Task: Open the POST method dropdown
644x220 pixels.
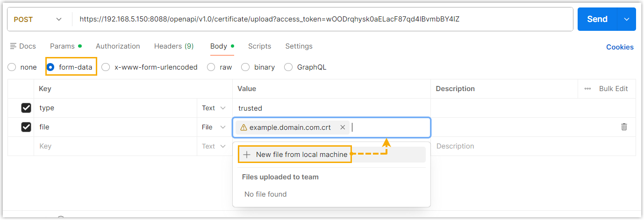Action: click(x=38, y=19)
